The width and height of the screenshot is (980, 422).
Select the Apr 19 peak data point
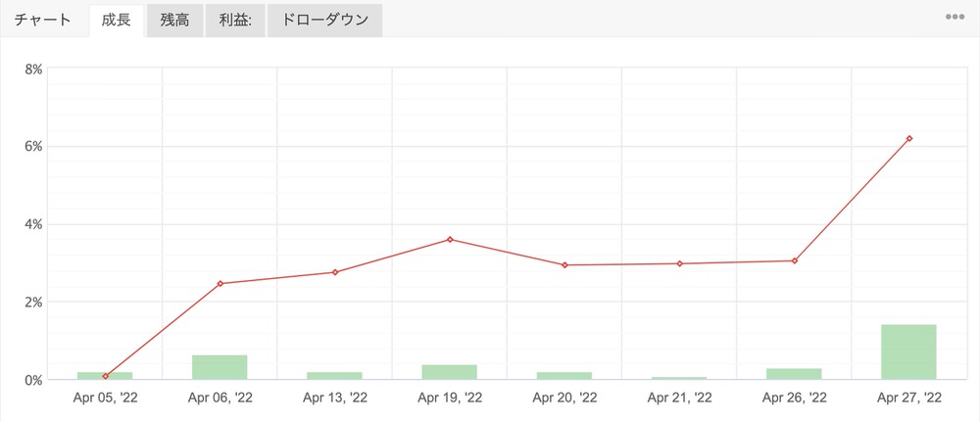pos(450,239)
